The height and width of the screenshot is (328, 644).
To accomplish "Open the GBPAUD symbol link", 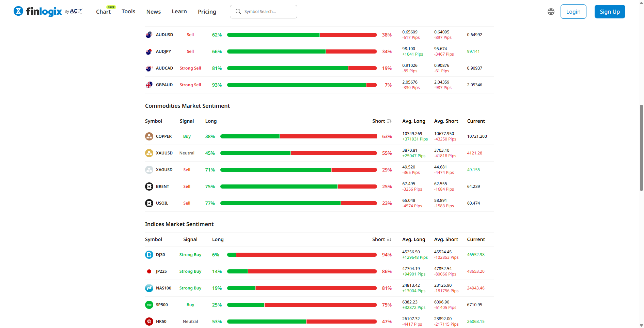I will pos(164,85).
